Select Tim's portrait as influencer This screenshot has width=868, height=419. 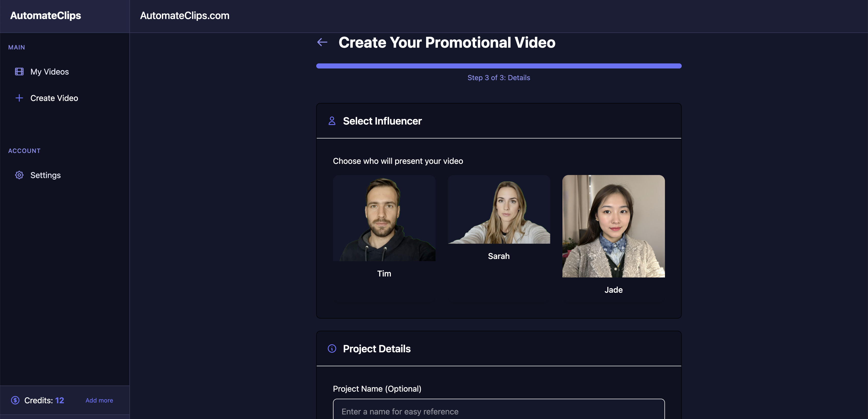pos(384,218)
